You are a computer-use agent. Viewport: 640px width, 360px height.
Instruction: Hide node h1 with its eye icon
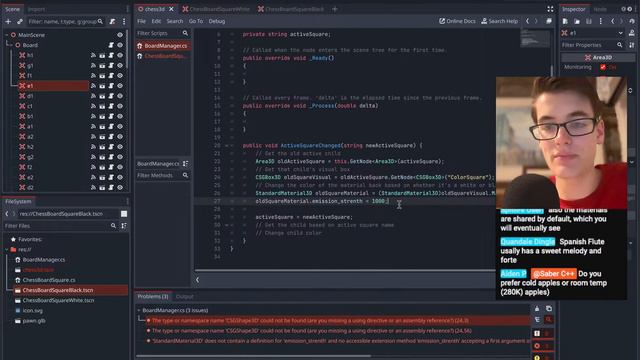pyautogui.click(x=120, y=55)
